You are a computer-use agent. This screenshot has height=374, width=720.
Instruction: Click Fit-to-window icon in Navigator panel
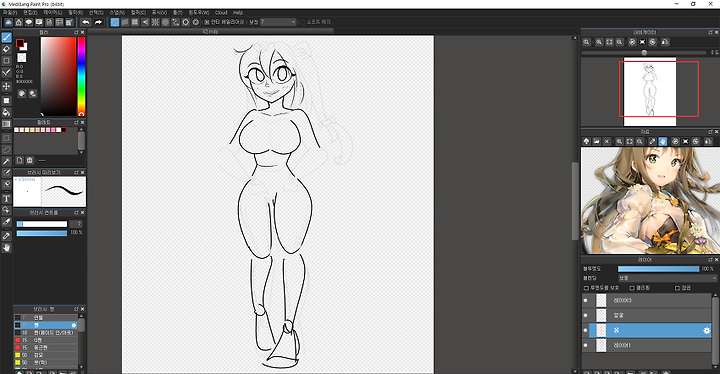coord(609,42)
